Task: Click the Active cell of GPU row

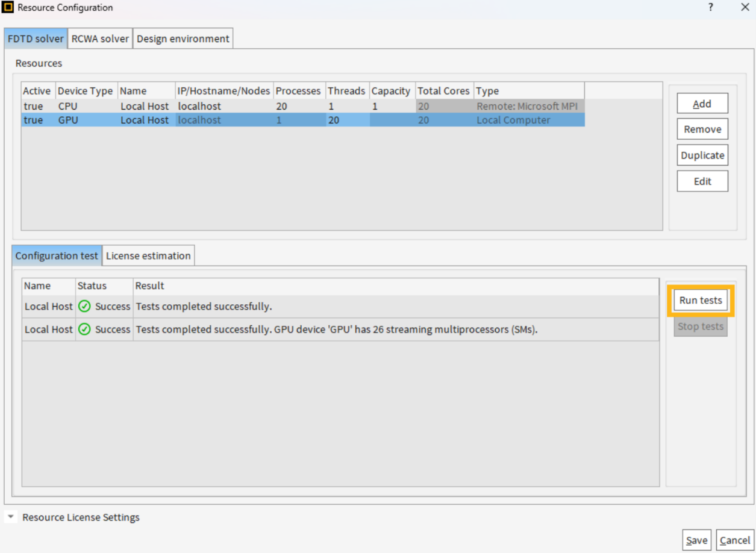Action: [x=33, y=120]
